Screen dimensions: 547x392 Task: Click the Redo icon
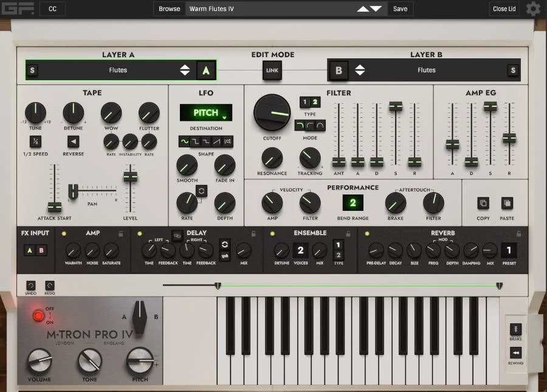point(50,285)
